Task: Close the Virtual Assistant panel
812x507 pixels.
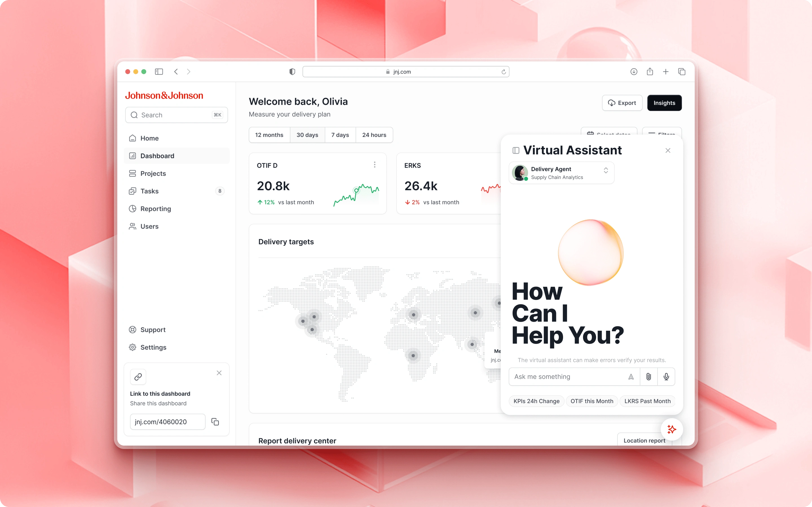Action: pyautogui.click(x=668, y=150)
